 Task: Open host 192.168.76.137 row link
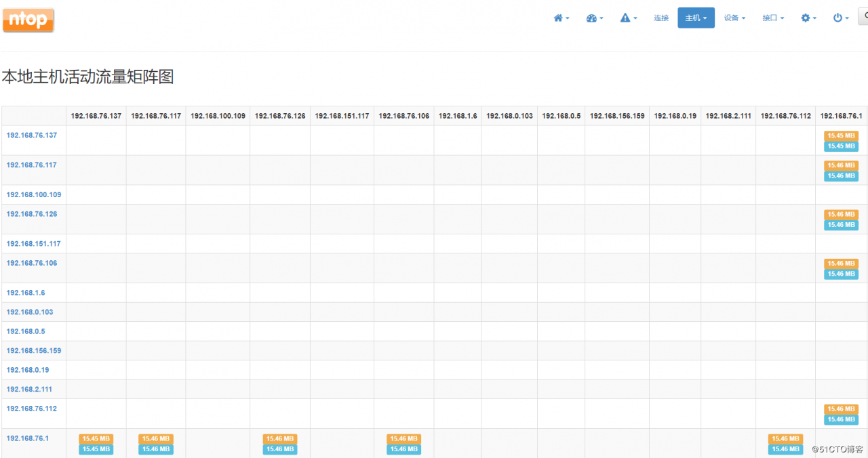32,136
